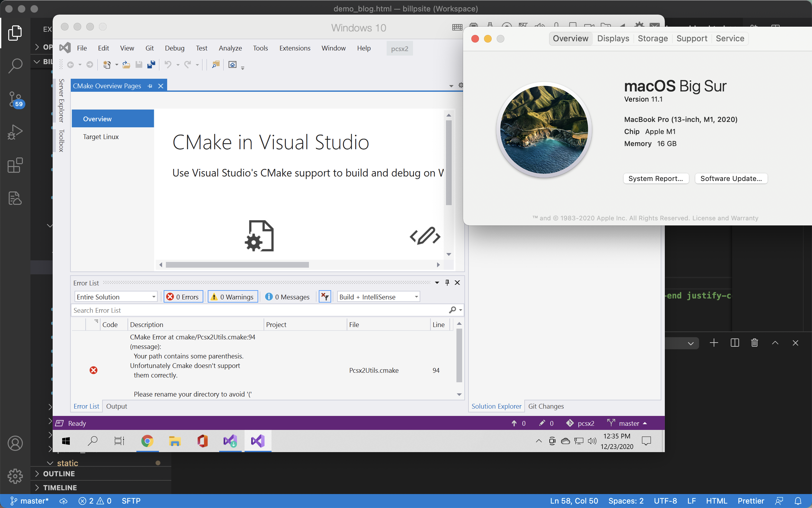Open VS Code Explorer icon in activity bar

point(15,33)
